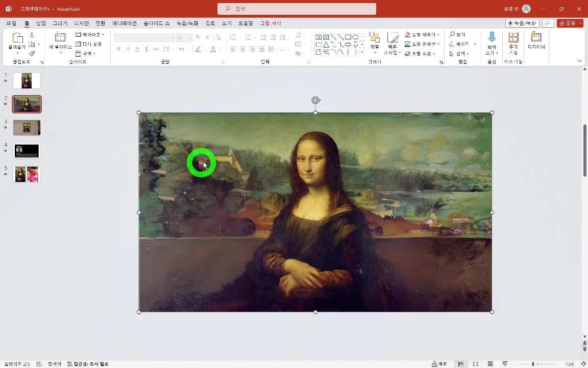Switch to the 애니메이션 animations tab
Image resolution: width=588 pixels, height=368 pixels.
click(x=125, y=24)
